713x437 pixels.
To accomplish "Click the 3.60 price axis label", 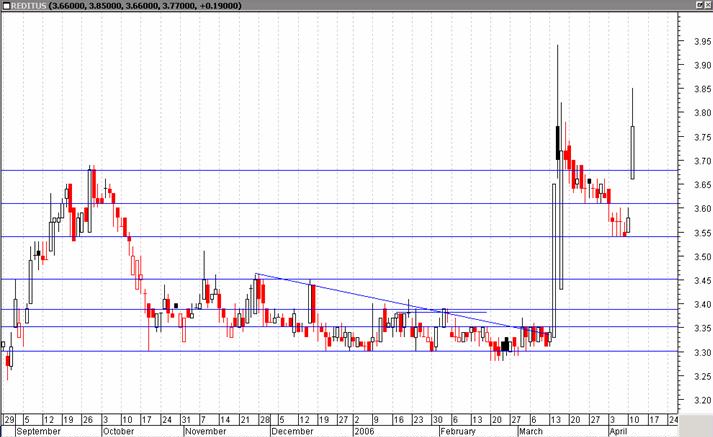I will pos(702,209).
